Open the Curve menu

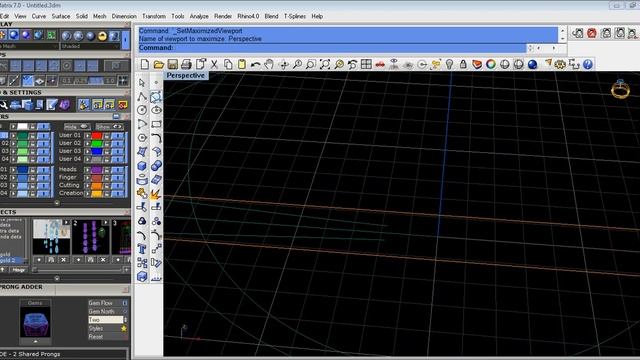tap(39, 16)
